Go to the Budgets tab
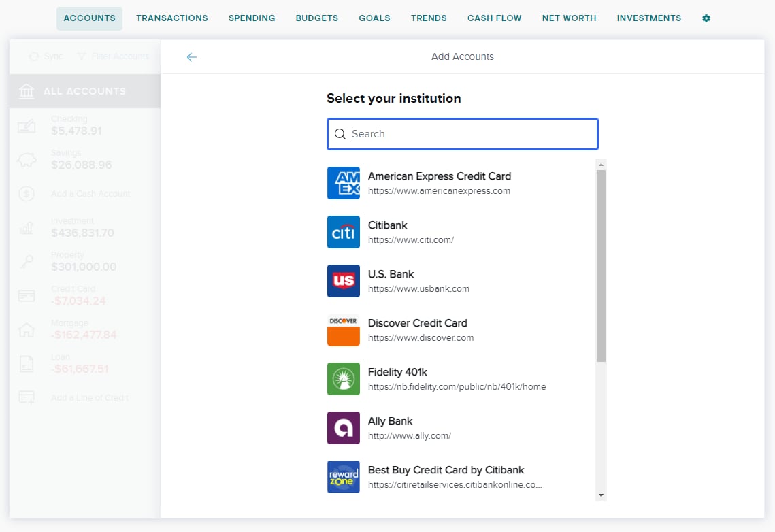Screen dimensions: 775x532 [317, 18]
